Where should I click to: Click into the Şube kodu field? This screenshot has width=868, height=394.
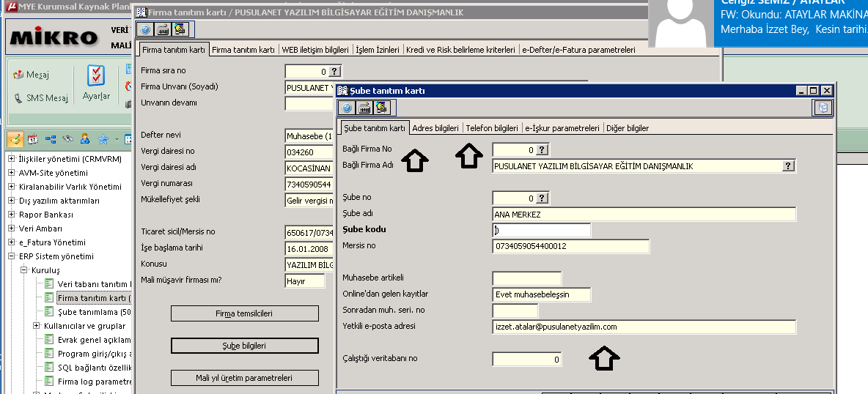(x=541, y=230)
